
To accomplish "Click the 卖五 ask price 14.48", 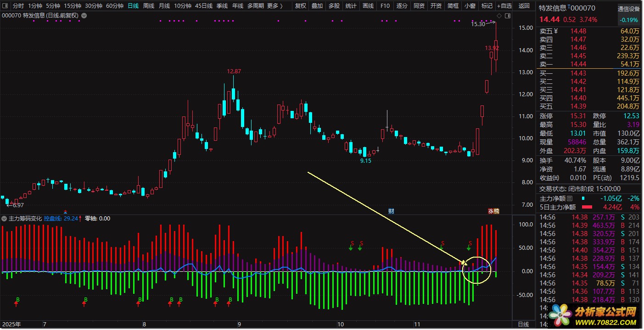I will (x=578, y=31).
